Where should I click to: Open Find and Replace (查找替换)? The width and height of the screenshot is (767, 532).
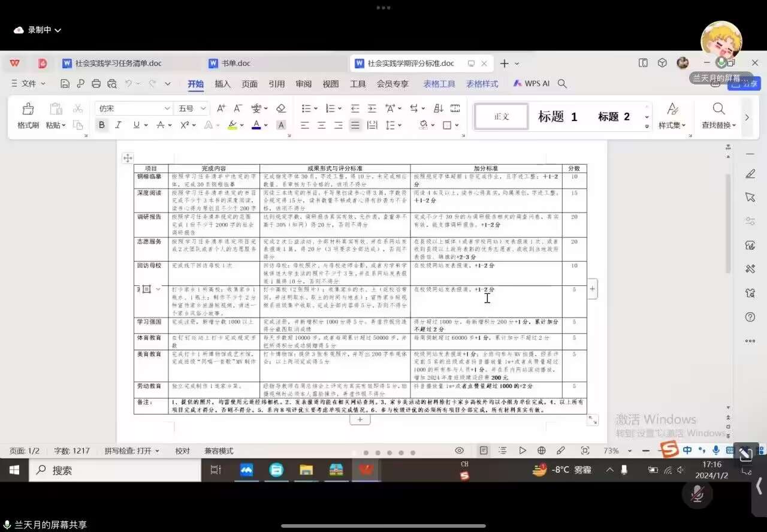click(x=718, y=116)
